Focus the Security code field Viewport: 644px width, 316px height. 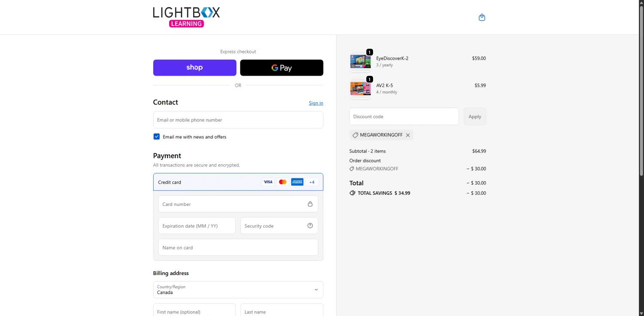coord(279,226)
